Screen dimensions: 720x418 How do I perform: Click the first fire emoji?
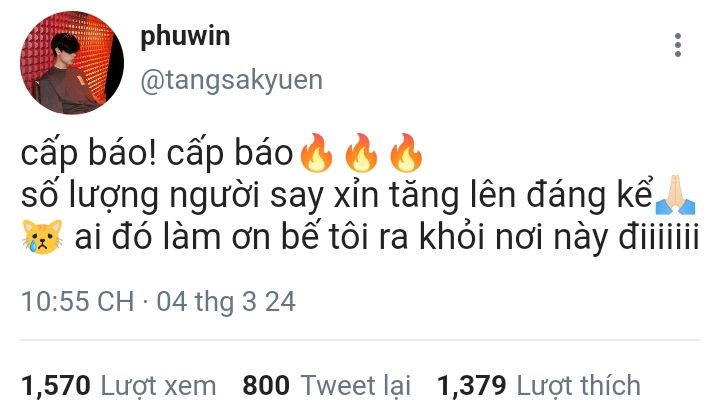315,153
